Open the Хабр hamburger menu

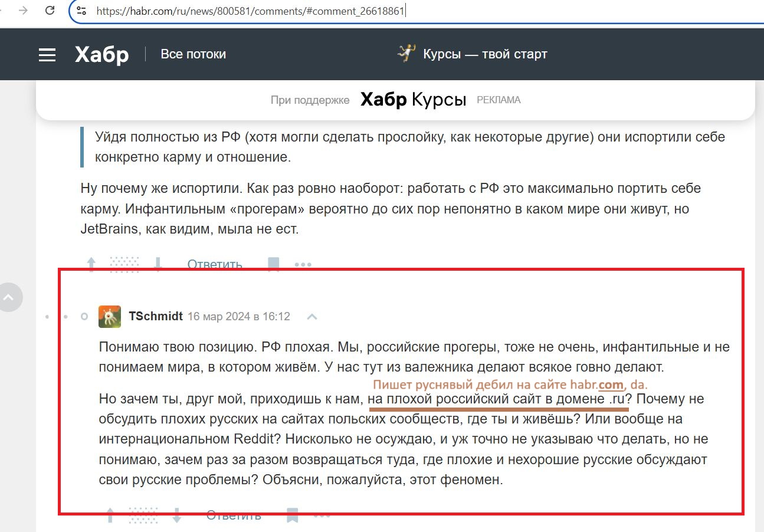(x=47, y=55)
